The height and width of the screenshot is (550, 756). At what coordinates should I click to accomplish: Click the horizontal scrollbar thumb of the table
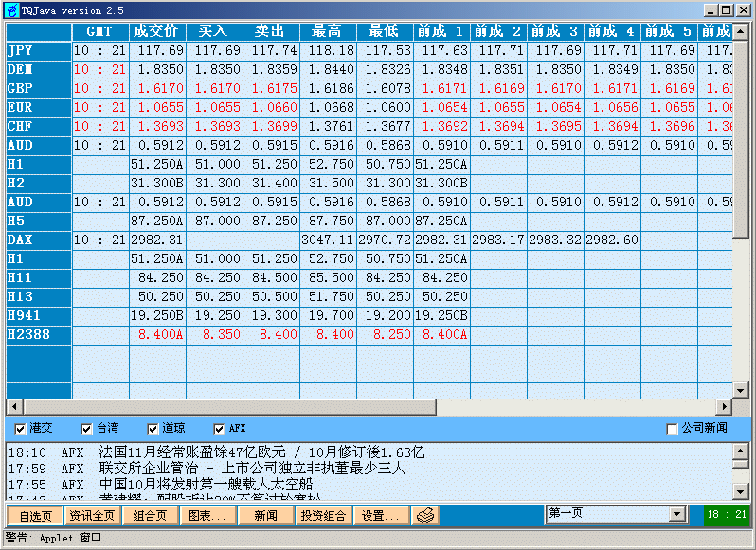[x=230, y=406]
